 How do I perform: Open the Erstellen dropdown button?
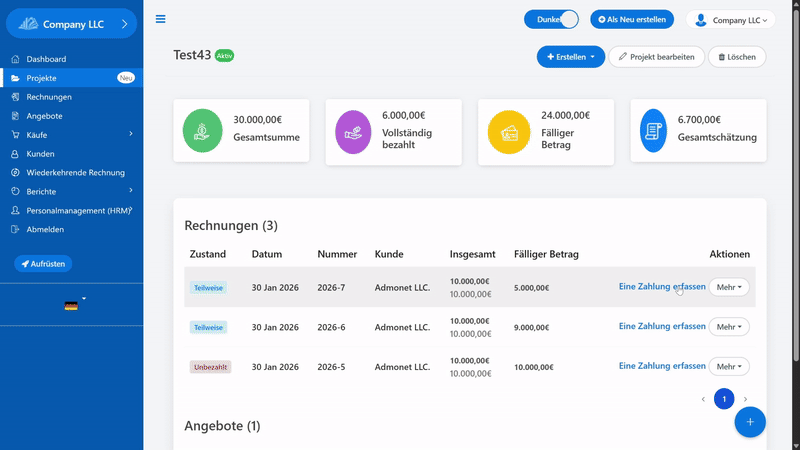tap(570, 57)
